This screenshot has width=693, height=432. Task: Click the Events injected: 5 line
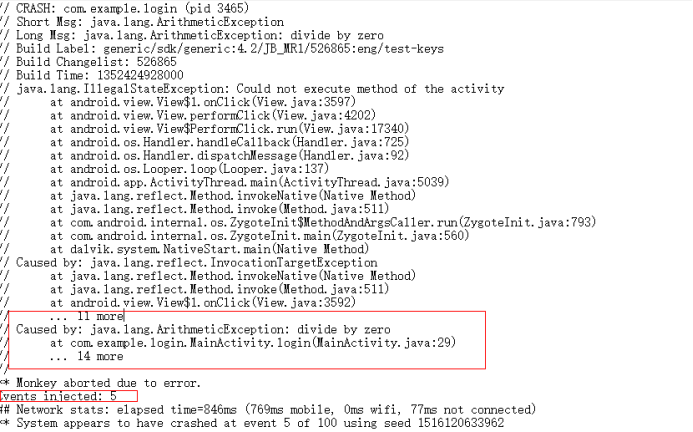58,396
